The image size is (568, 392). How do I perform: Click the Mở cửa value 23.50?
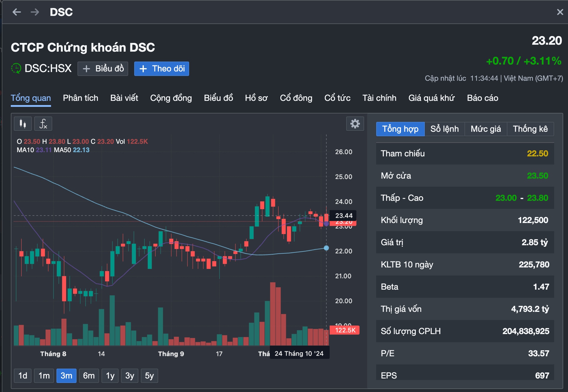(537, 176)
